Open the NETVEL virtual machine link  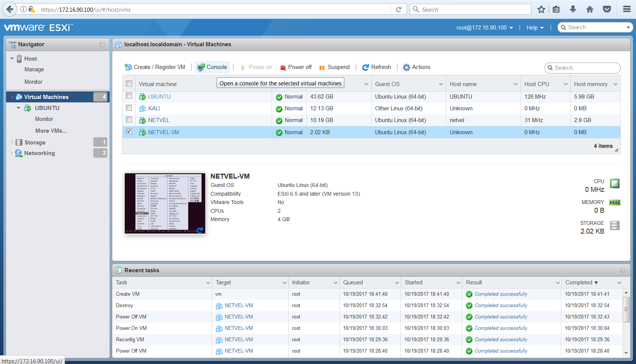[x=159, y=120]
